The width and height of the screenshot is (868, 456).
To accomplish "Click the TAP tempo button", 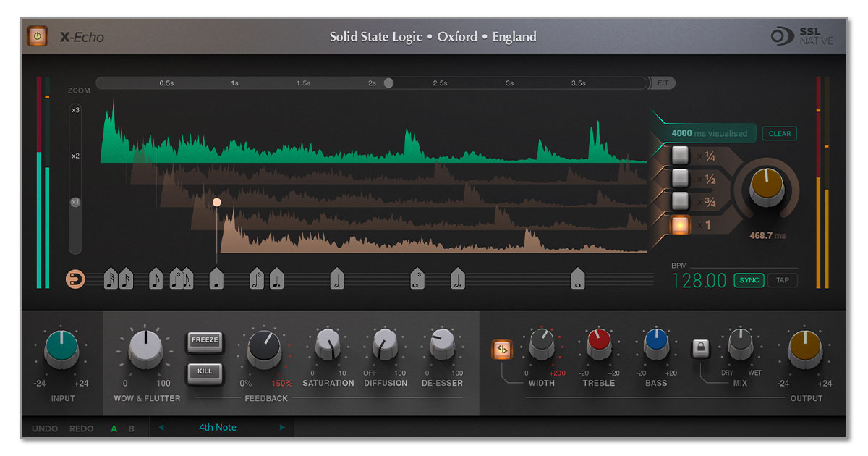I will point(783,280).
